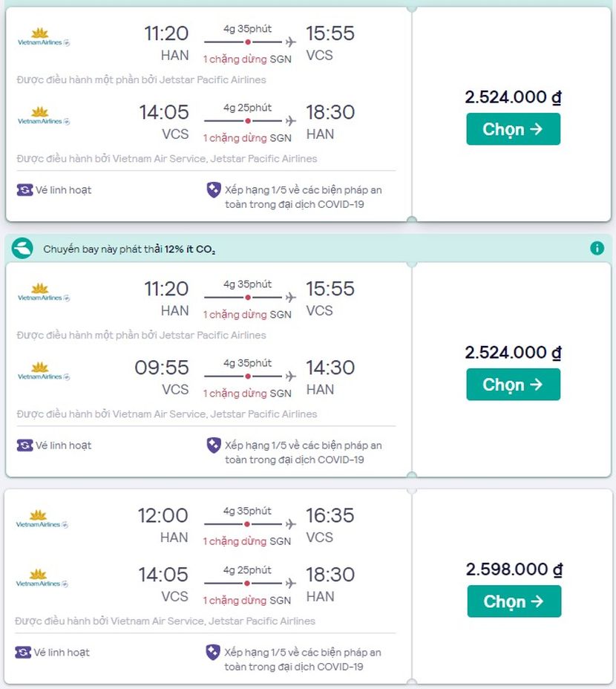The image size is (616, 689).
Task: Click COVID-19 safety shield icon in second card
Action: click(214, 445)
